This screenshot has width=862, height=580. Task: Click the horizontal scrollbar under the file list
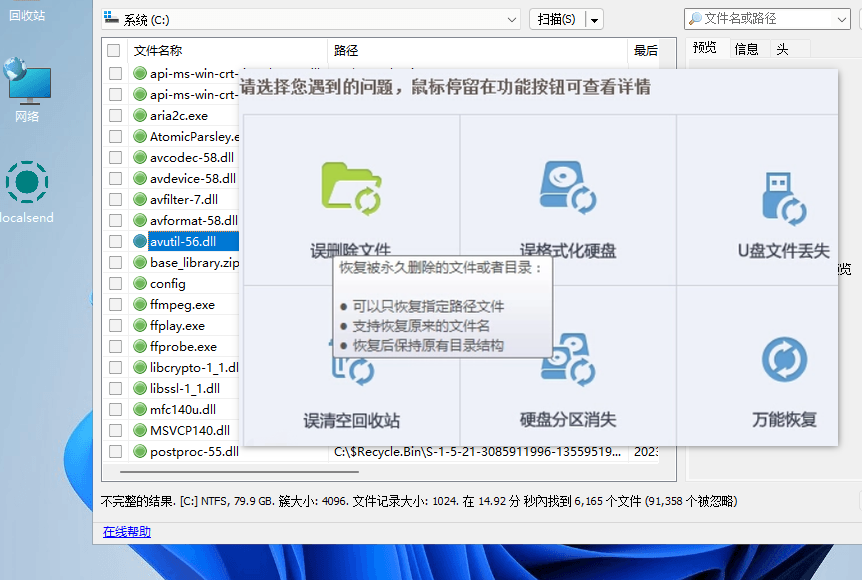click(238, 470)
